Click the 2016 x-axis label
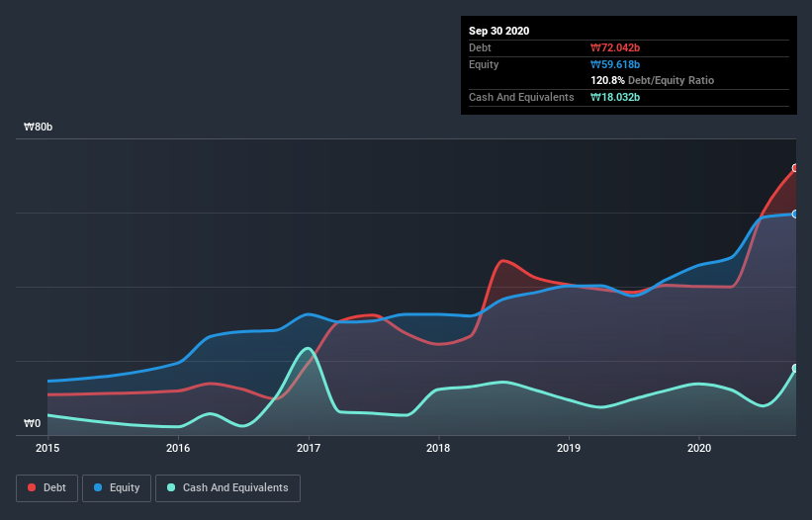The width and height of the screenshot is (812, 520). coord(178,448)
